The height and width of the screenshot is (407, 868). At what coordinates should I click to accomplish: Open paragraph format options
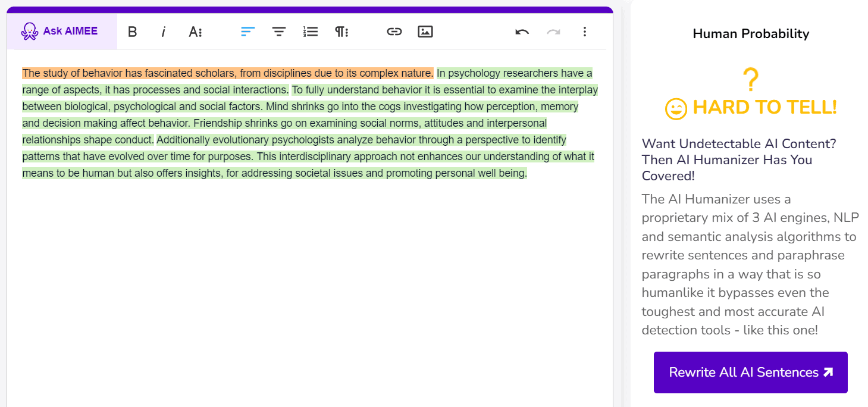click(x=341, y=32)
